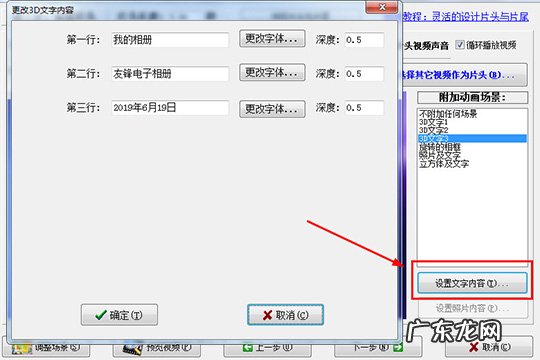This screenshot has width=540, height=360.
Task: Open 设置文字内容(T) settings
Action: coord(472,283)
